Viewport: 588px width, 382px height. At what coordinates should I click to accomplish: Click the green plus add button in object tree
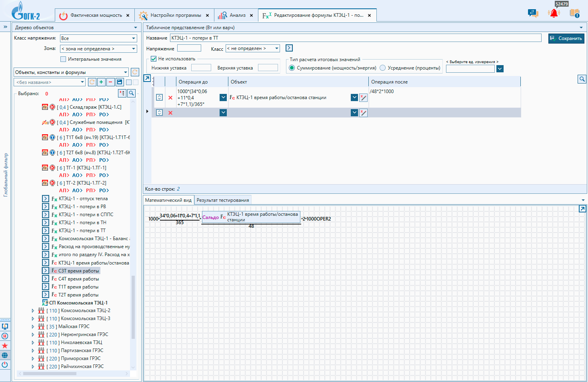coord(101,82)
